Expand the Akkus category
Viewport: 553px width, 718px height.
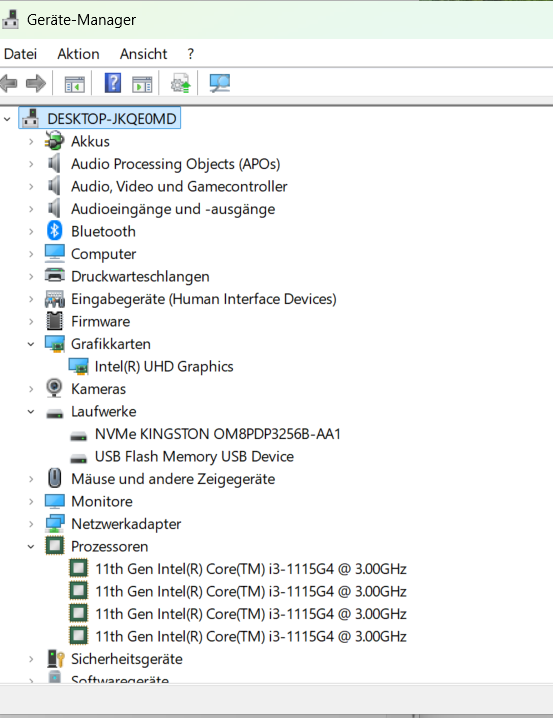point(31,141)
